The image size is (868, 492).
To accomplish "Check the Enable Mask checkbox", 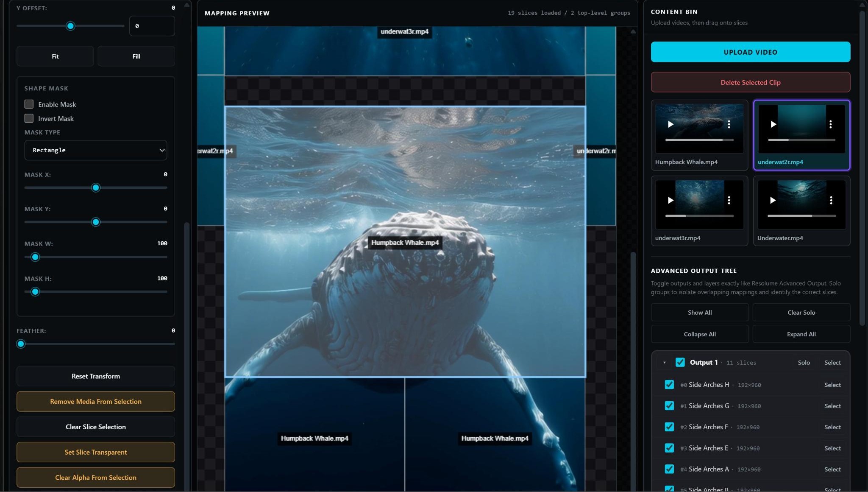I will pos(29,104).
